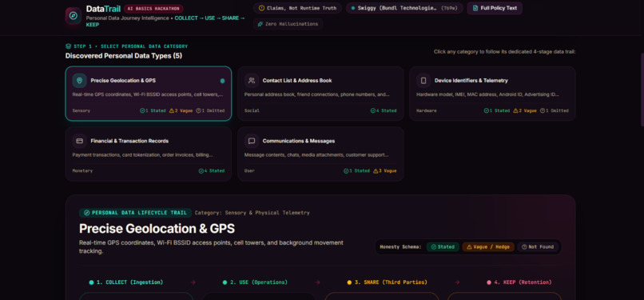Open the Full Policy Text button

pyautogui.click(x=495, y=8)
